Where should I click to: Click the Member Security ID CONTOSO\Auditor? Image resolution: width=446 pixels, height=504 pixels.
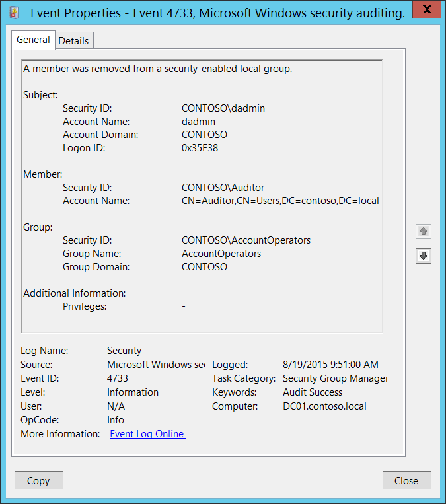223,188
